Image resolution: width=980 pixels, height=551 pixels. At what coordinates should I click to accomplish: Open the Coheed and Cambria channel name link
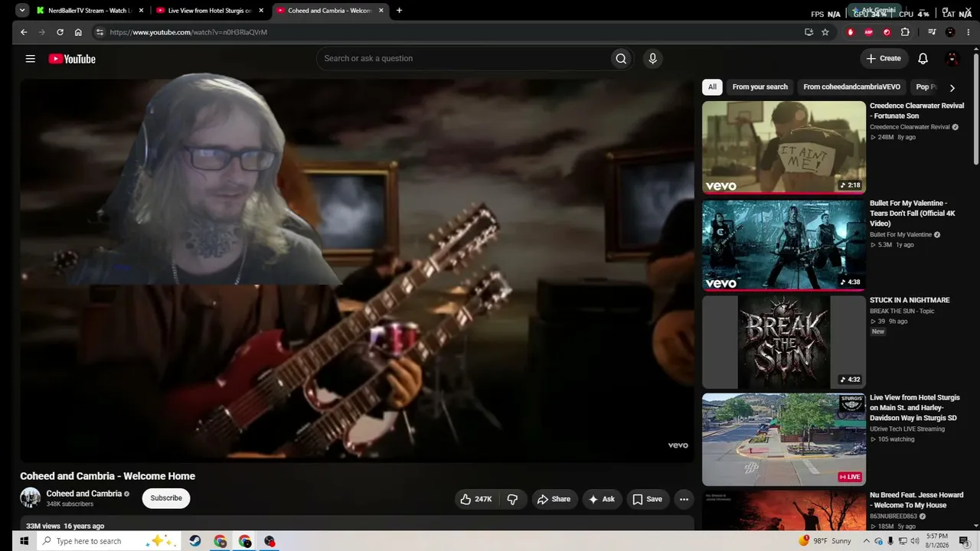coord(84,494)
